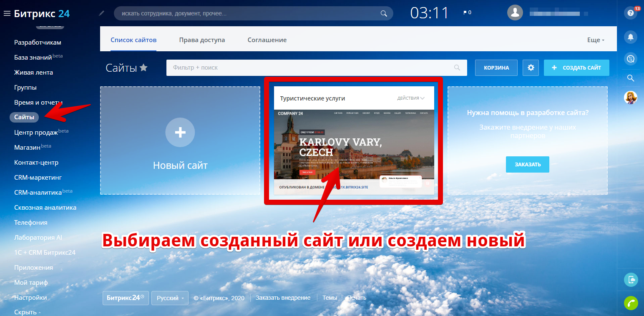
Task: Open Настройки menu item
Action: pyautogui.click(x=30, y=298)
